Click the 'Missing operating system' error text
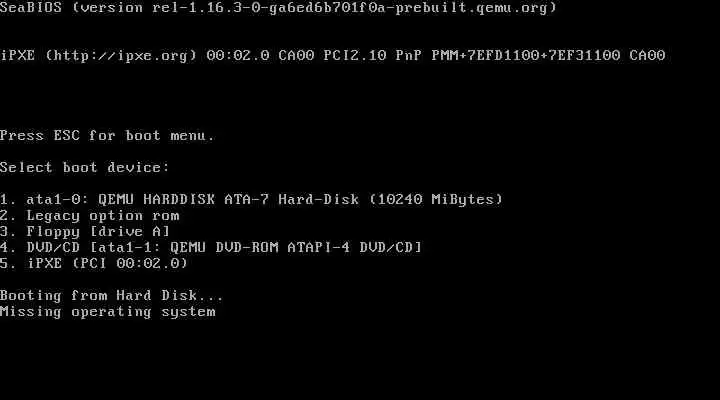 click(107, 311)
